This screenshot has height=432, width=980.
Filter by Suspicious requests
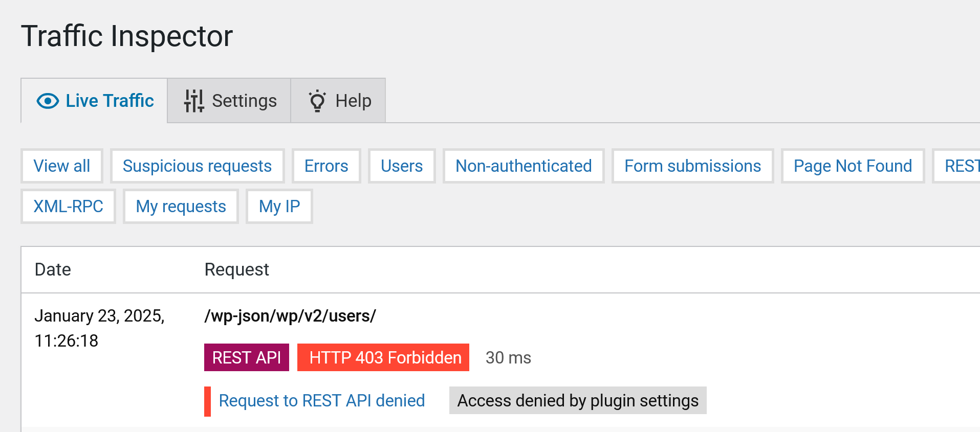click(x=197, y=166)
